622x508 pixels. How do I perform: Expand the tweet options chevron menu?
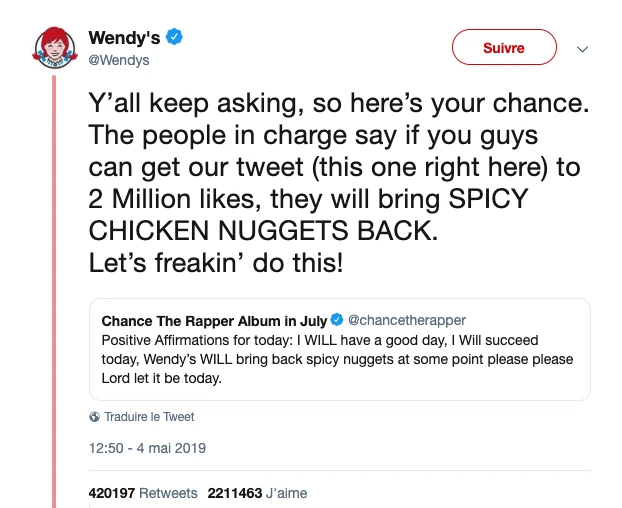pos(583,48)
